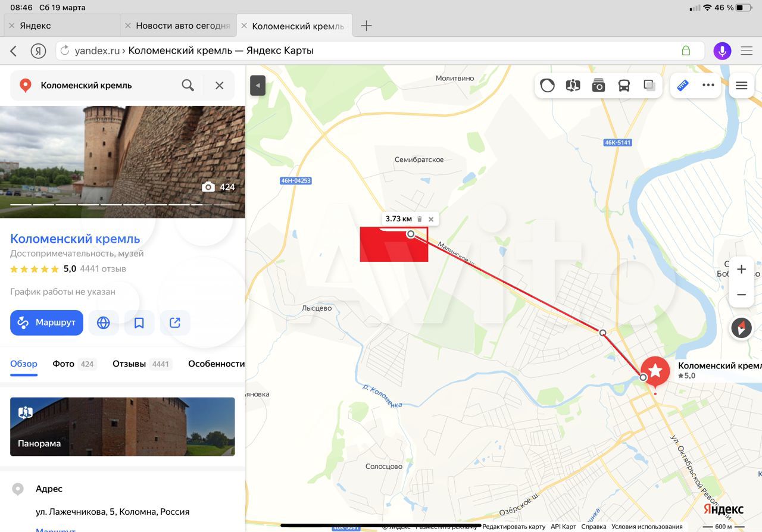762x532 pixels.
Task: Open map layers switcher
Action: (649, 85)
